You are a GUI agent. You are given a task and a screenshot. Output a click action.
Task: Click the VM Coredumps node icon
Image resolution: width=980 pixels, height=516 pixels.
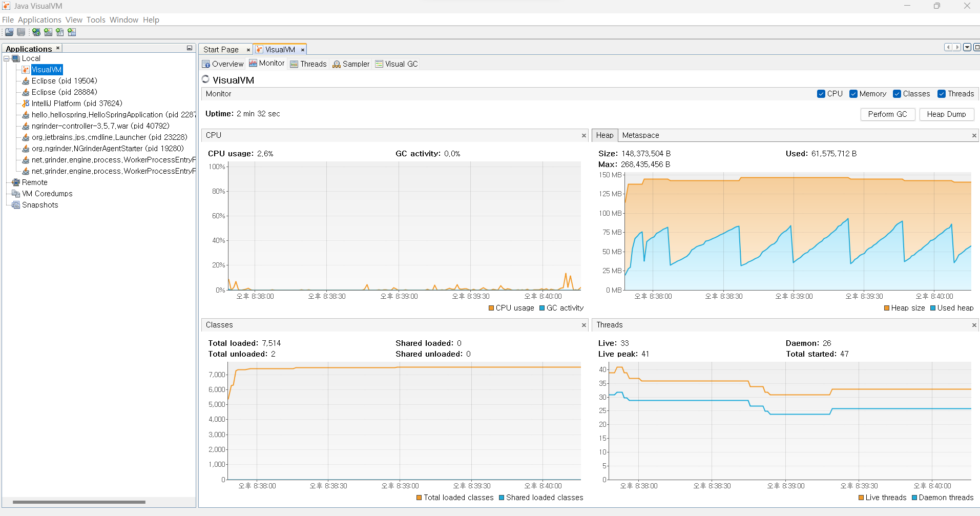(16, 194)
